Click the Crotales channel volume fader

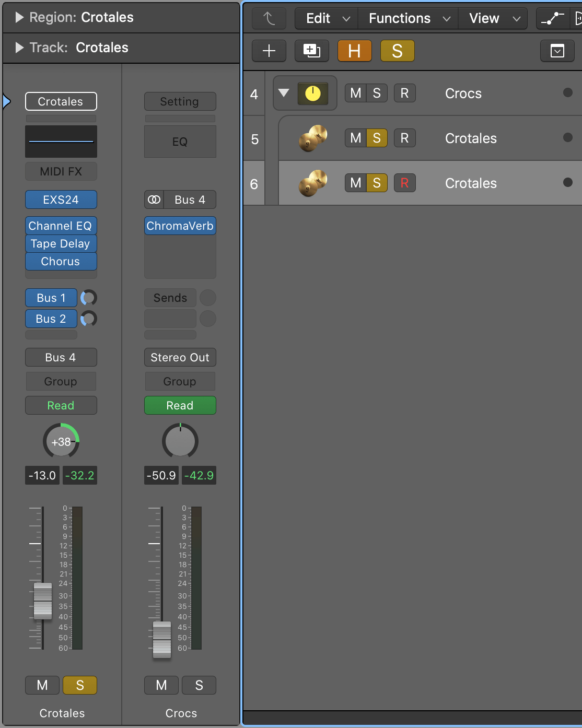coord(43,601)
